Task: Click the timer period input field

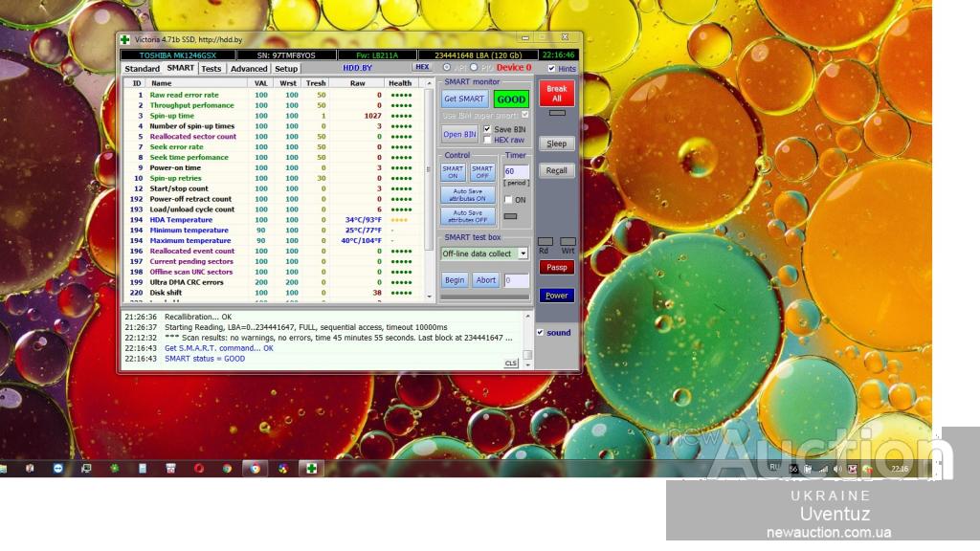Action: click(x=516, y=171)
